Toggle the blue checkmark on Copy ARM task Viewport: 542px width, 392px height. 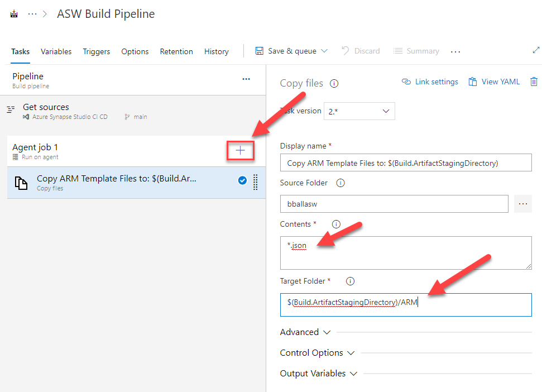pos(242,180)
